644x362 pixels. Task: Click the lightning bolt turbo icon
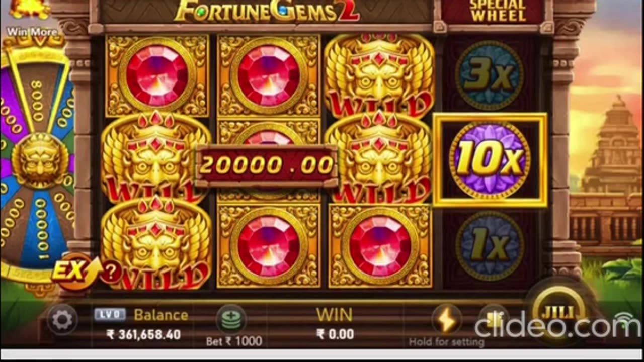pyautogui.click(x=446, y=320)
